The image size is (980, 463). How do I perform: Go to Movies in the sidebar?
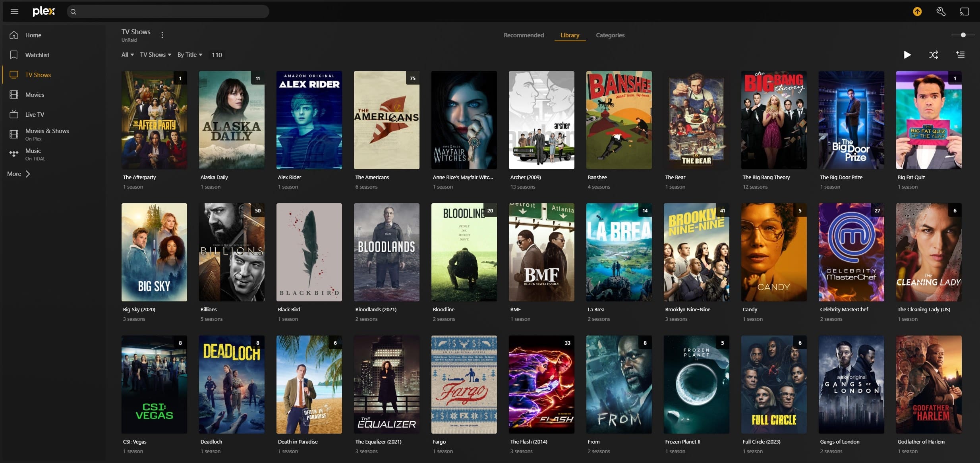[x=35, y=95]
